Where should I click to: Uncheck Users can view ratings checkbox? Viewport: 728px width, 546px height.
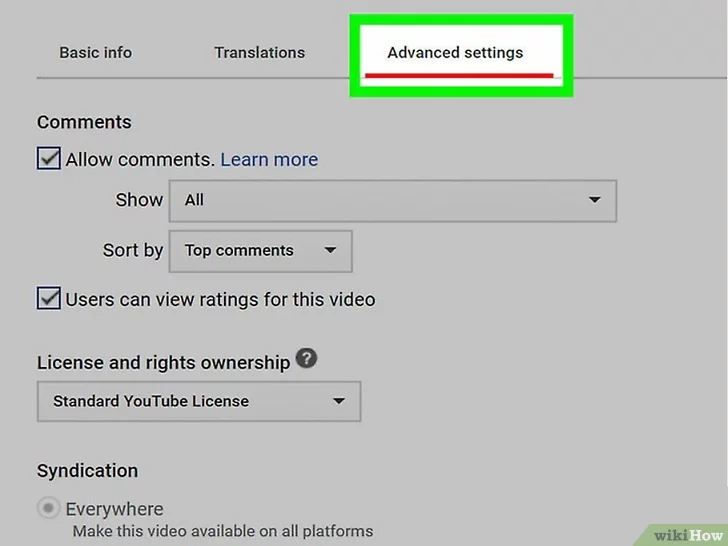tap(49, 298)
